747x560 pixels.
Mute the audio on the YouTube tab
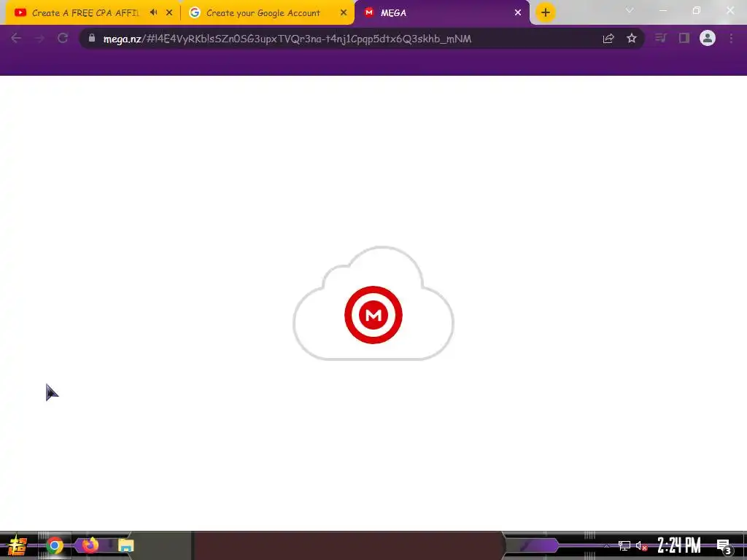pos(153,12)
